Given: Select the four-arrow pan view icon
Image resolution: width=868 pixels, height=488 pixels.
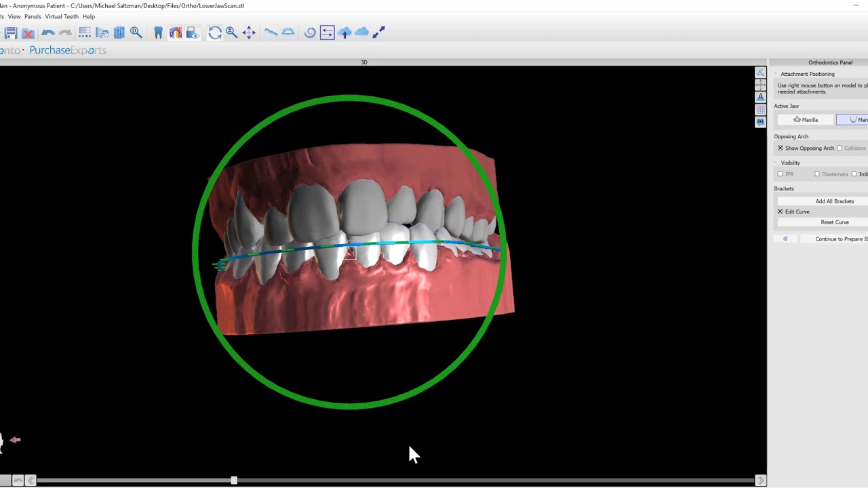Looking at the screenshot, I should click(x=249, y=33).
